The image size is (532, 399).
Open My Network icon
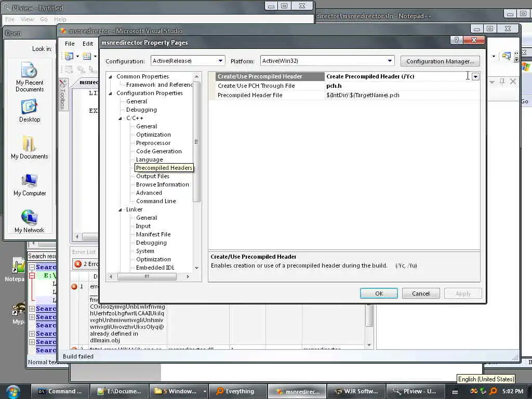point(30,221)
